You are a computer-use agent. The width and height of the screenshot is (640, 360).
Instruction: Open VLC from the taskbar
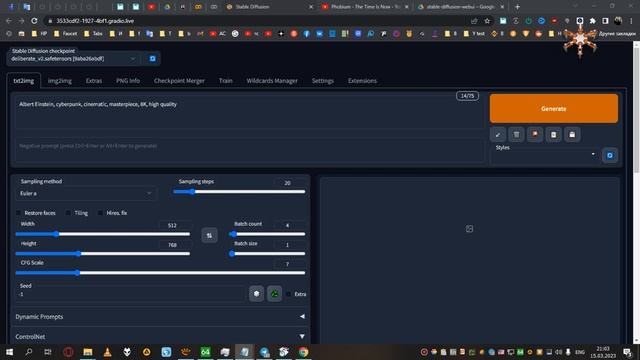click(x=107, y=352)
